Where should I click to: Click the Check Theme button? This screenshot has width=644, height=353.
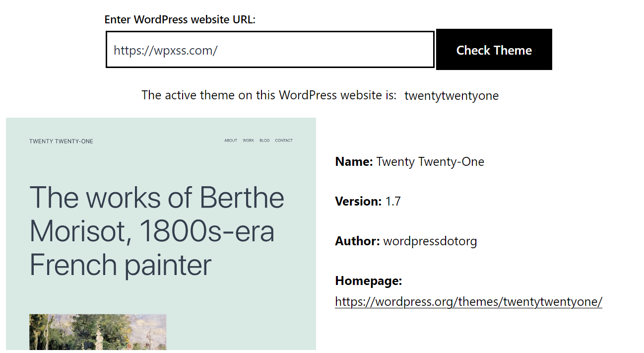pos(494,50)
